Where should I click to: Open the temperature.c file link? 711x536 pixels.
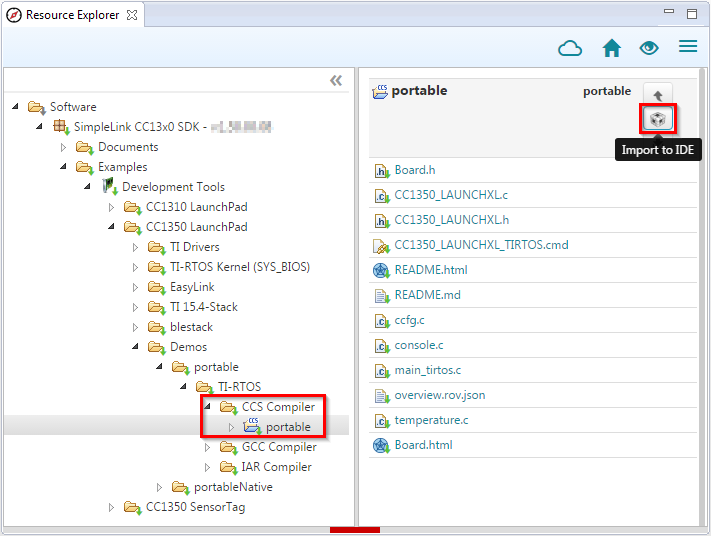pos(431,420)
